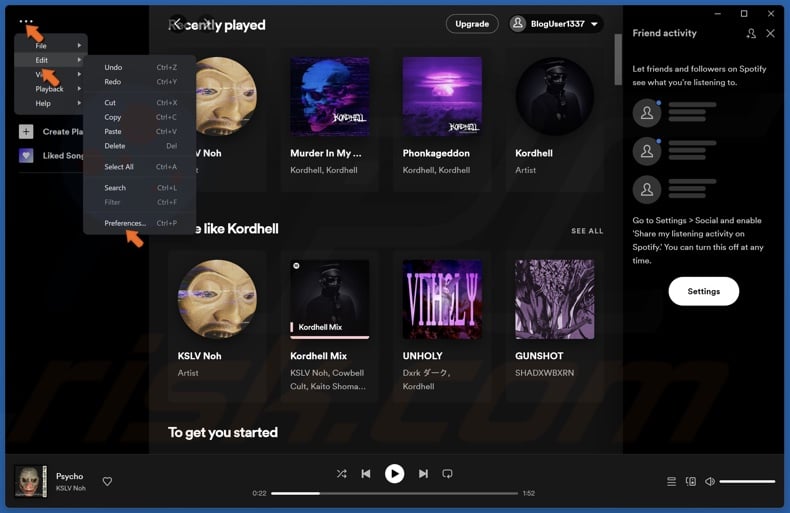Adjust the volume slider
Viewport: 790px width, 513px height.
(747, 482)
